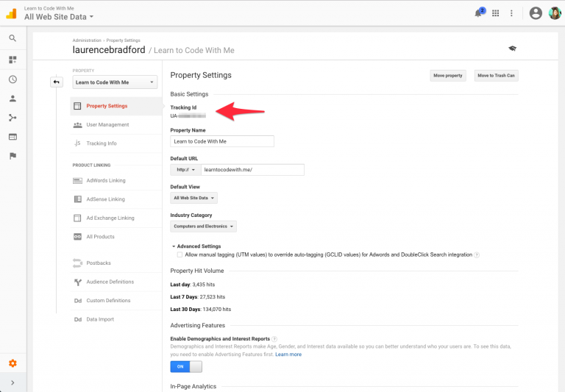565x392 pixels.
Task: Toggle Demographics and Interest Reports switch
Action: tap(186, 366)
